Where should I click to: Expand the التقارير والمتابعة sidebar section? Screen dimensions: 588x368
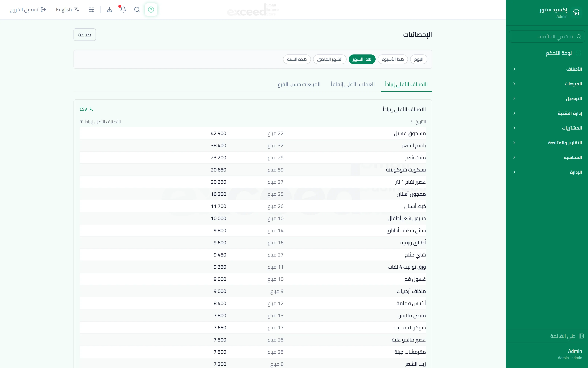point(547,143)
